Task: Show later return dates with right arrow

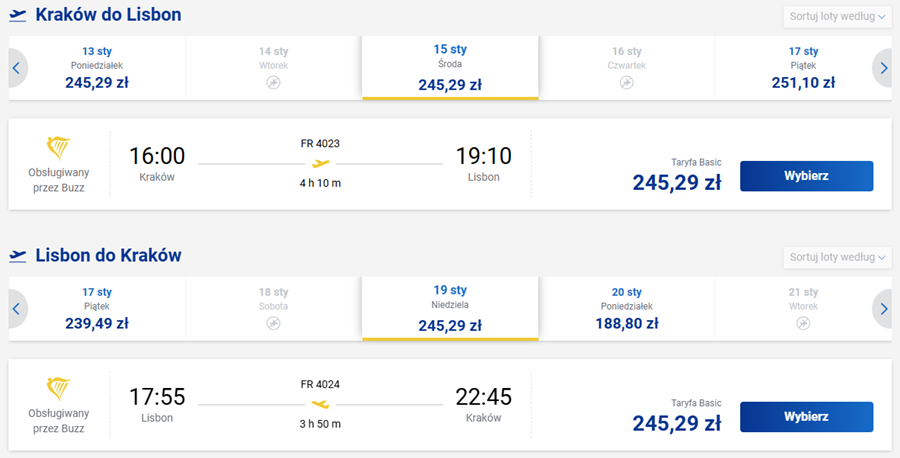Action: (x=883, y=309)
